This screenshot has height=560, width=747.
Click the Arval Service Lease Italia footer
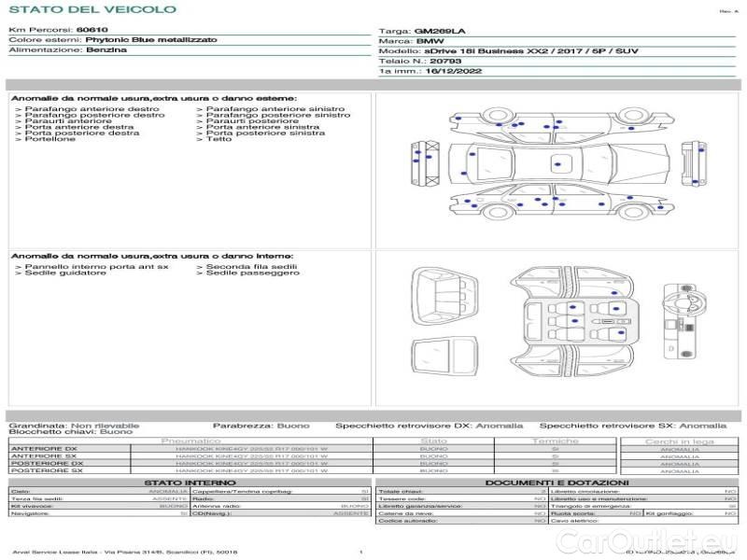tap(125, 553)
